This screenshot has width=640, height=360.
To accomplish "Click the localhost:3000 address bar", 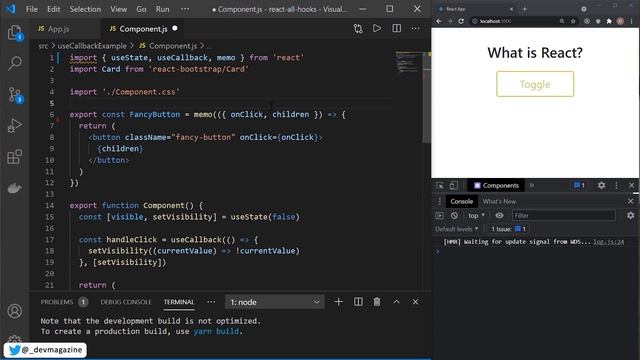I will click(515, 21).
